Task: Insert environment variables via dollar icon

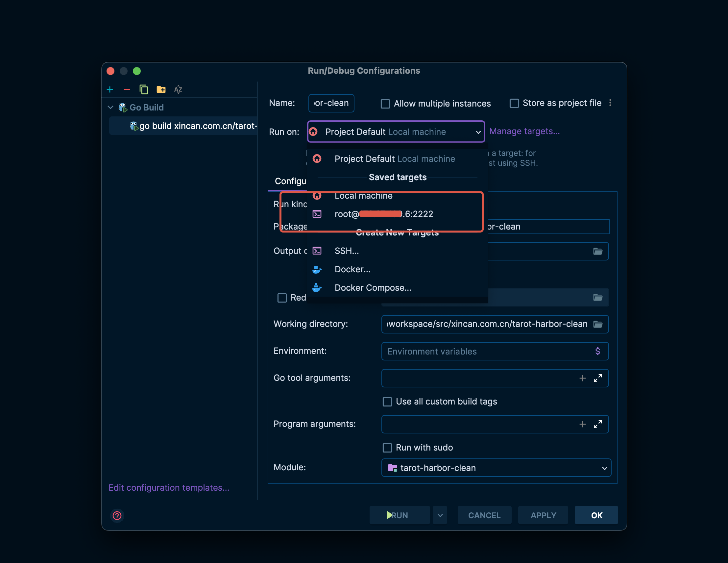Action: coord(598,351)
